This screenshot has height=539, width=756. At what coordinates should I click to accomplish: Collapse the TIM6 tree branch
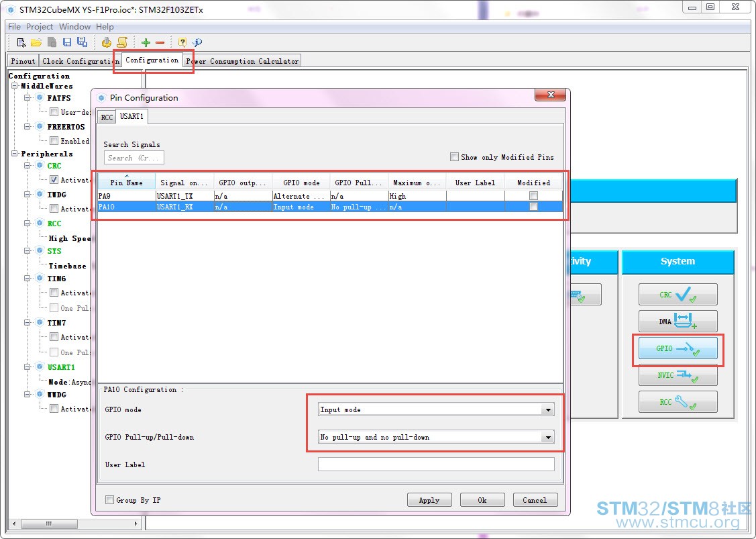click(x=28, y=279)
